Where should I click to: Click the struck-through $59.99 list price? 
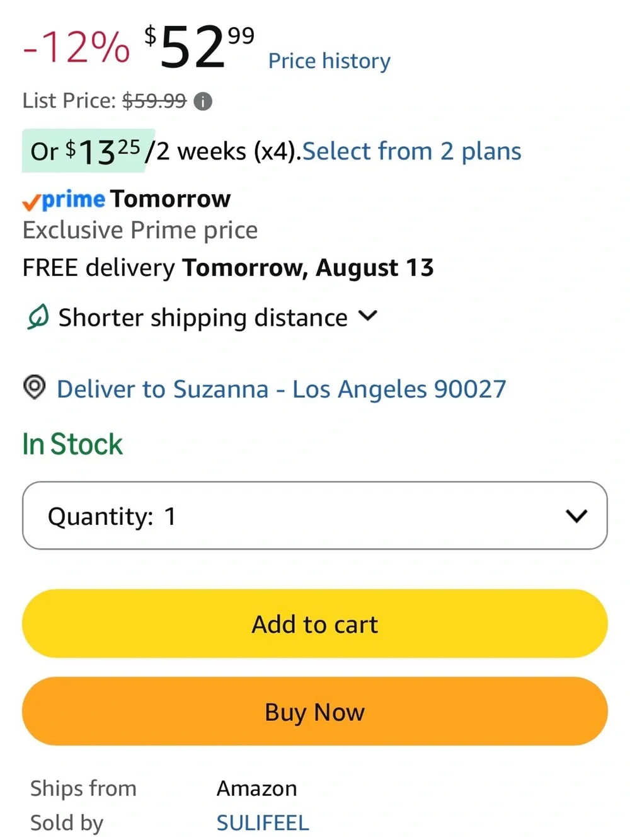pyautogui.click(x=154, y=101)
